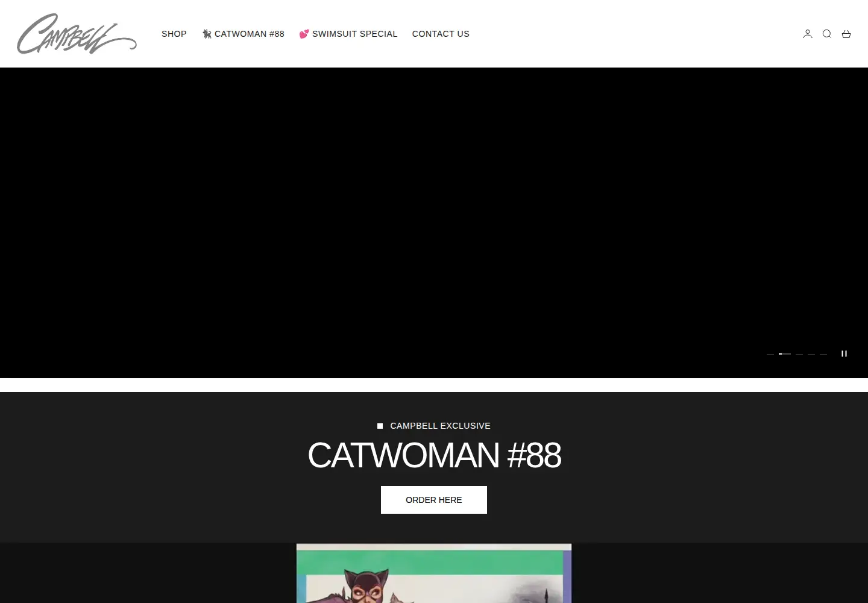Jump to the third slideshow slide indicator

coord(799,354)
